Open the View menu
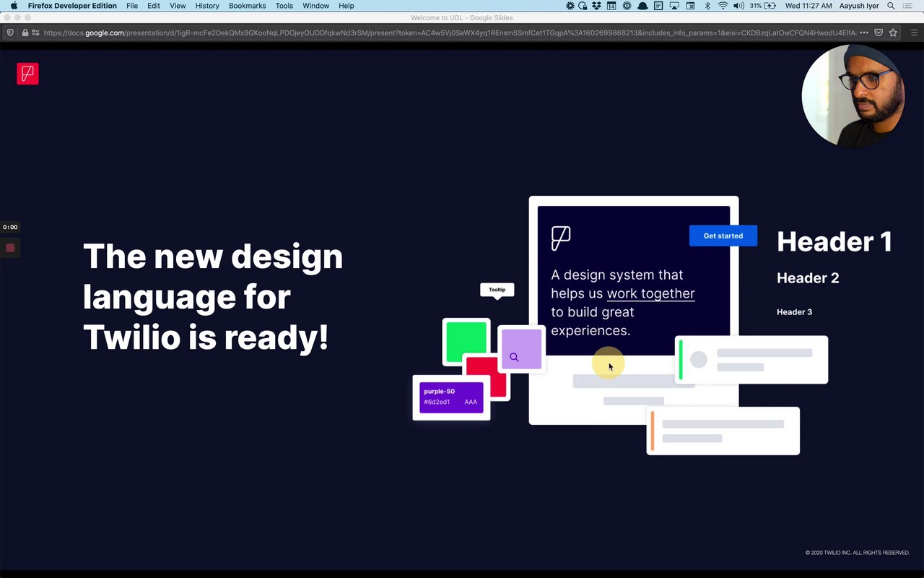This screenshot has height=578, width=924. tap(178, 6)
